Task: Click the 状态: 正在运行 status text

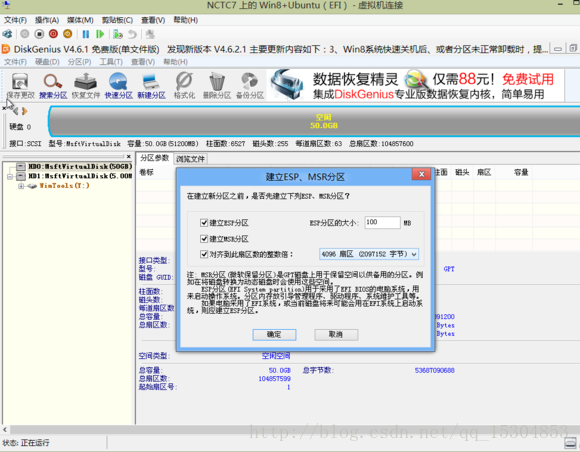Action: pyautogui.click(x=26, y=442)
